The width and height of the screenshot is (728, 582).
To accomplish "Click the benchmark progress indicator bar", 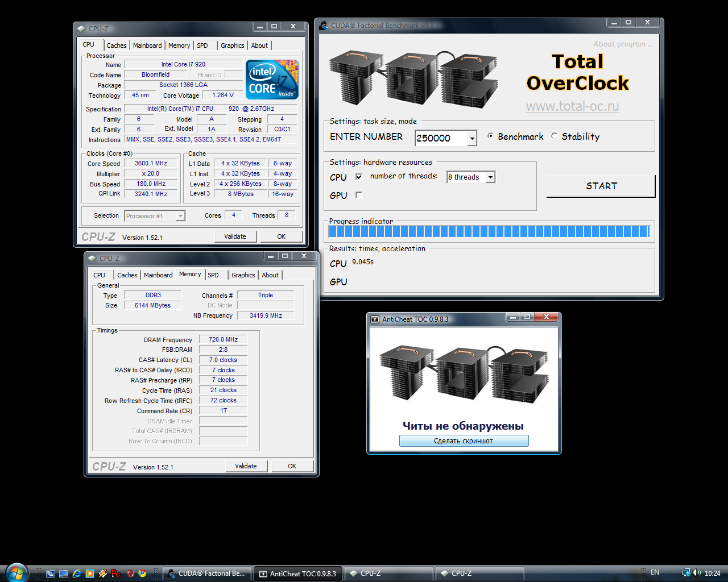I will [x=489, y=231].
